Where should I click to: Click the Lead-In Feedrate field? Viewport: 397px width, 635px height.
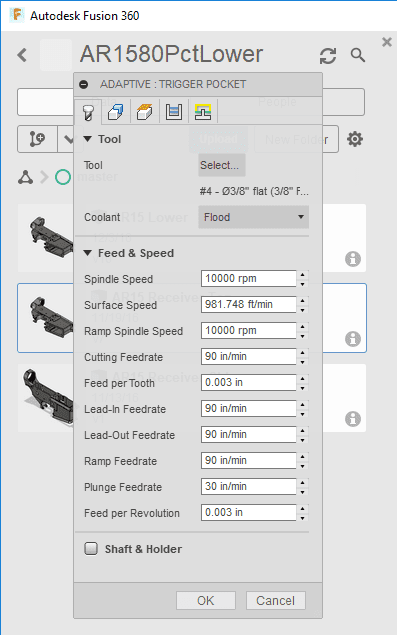(x=249, y=408)
